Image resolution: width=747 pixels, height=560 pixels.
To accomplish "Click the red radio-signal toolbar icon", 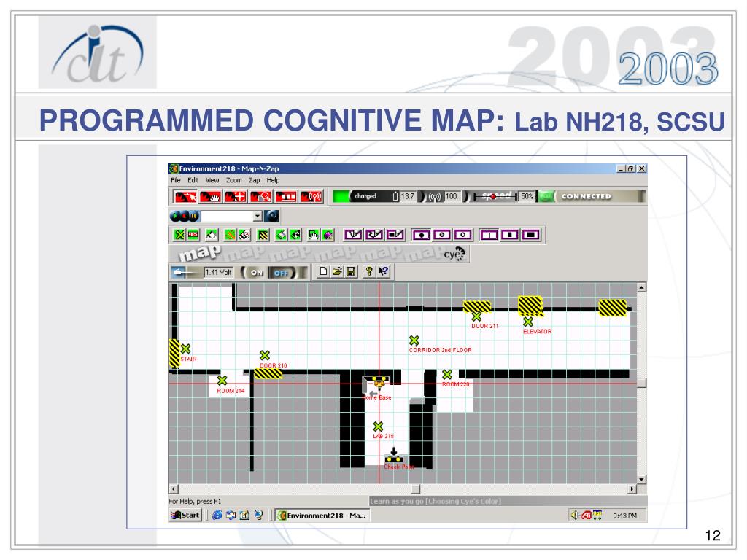I will point(311,196).
